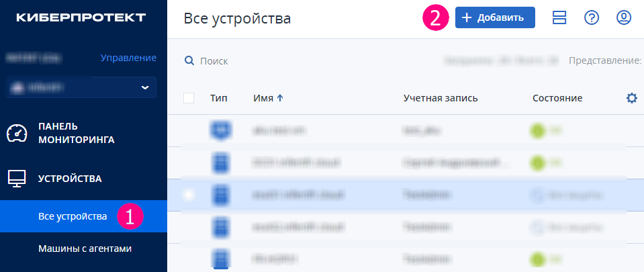Open column settings gear icon
This screenshot has height=272, width=644.
(632, 98)
